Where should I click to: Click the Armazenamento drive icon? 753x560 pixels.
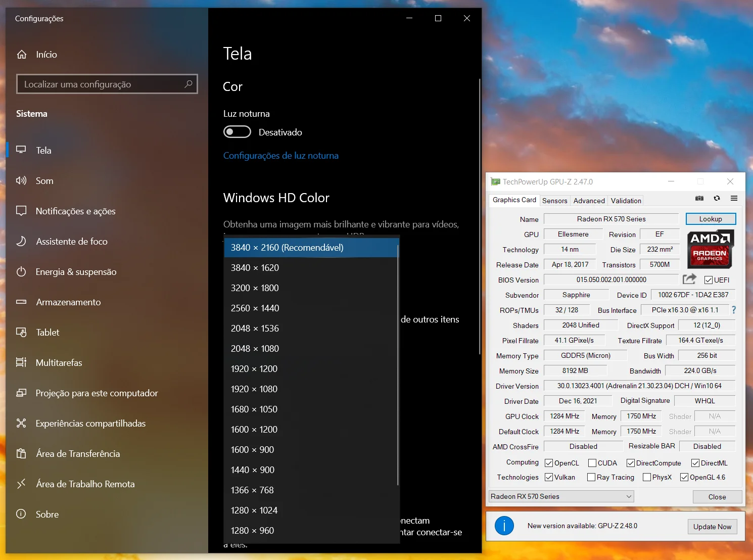pos(21,302)
